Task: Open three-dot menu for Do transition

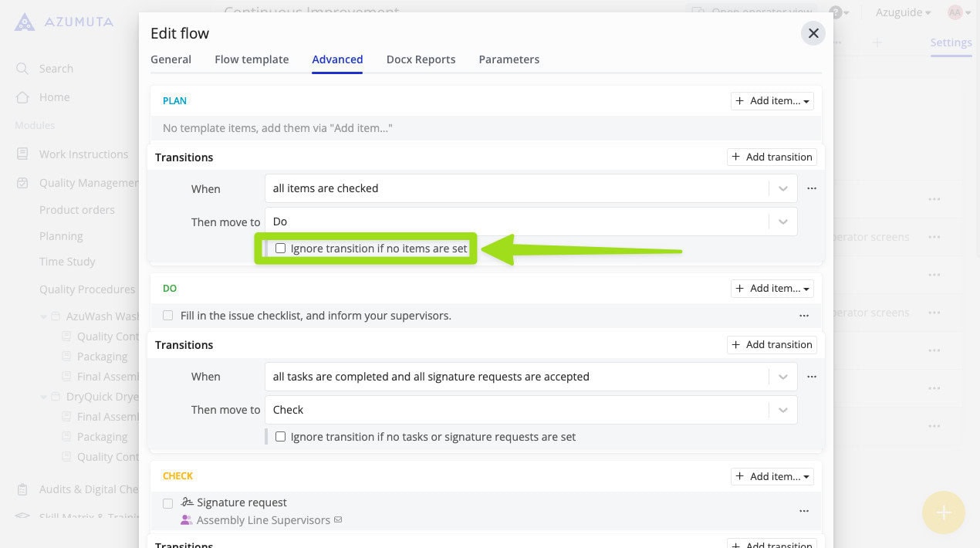Action: point(811,377)
